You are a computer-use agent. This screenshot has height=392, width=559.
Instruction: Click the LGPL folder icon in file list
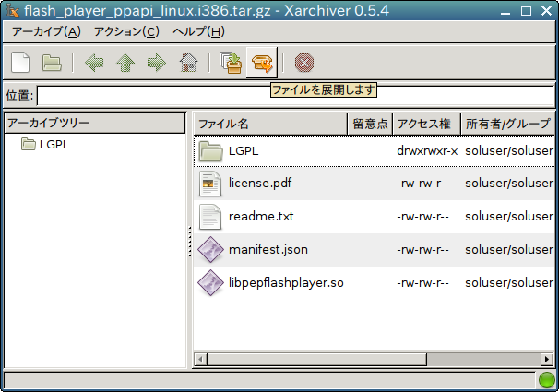click(210, 151)
